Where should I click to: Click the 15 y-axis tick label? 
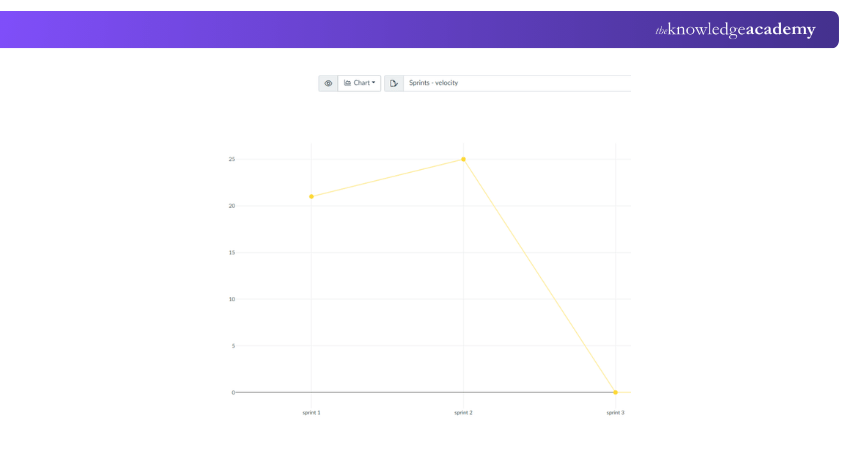232,253
